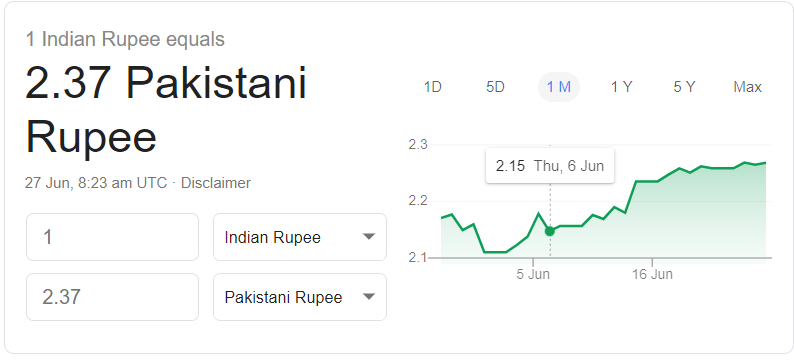Switch to the 5 Y range
Image resolution: width=794 pixels, height=363 pixels.
coord(684,87)
